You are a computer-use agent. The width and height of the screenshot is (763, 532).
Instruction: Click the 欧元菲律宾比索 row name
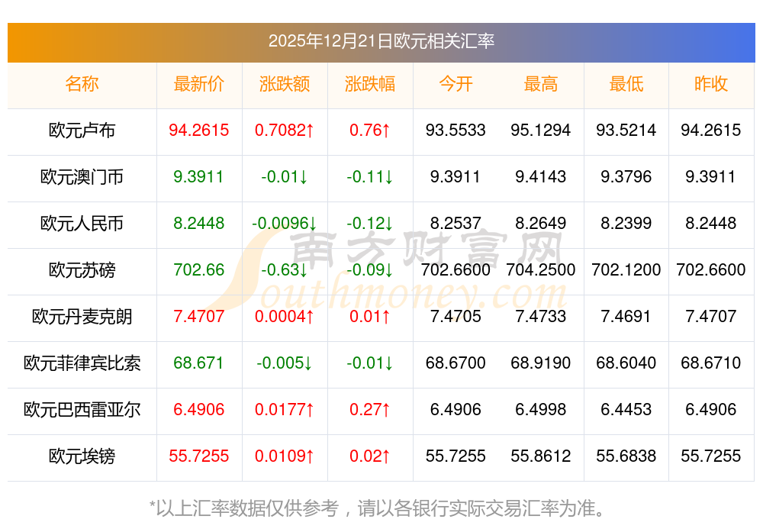(x=82, y=363)
